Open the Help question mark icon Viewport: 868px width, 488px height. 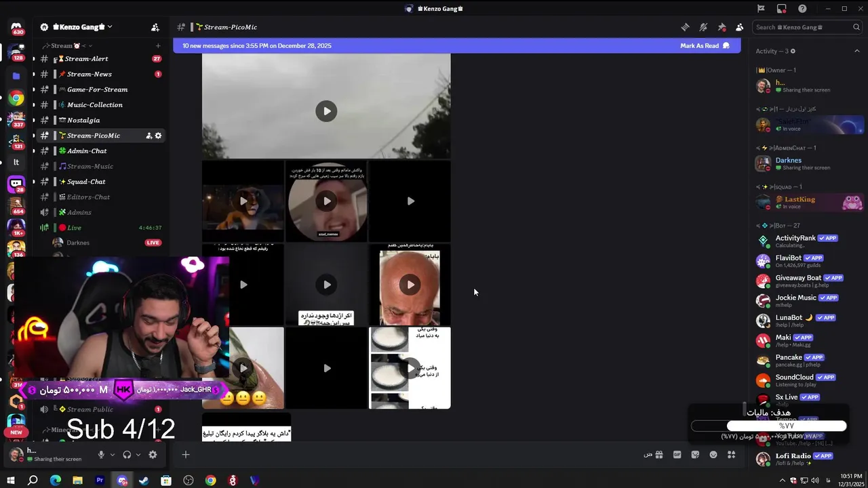[x=802, y=9]
